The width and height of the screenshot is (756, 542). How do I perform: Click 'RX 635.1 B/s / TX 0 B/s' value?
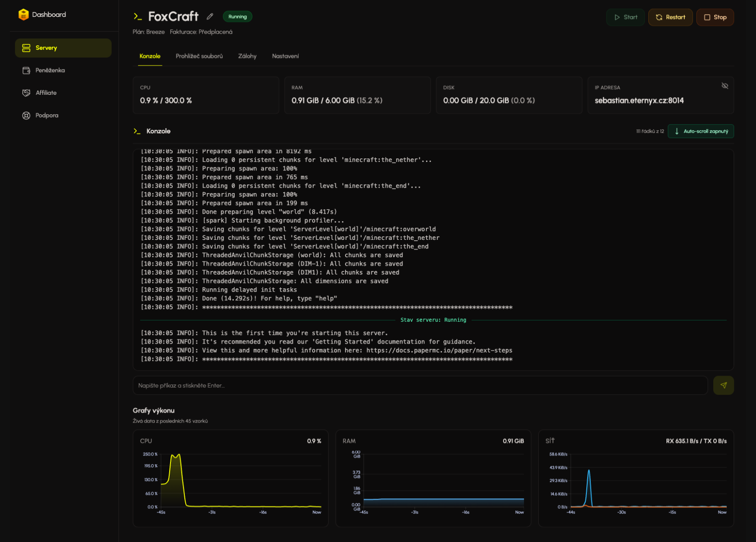(696, 441)
